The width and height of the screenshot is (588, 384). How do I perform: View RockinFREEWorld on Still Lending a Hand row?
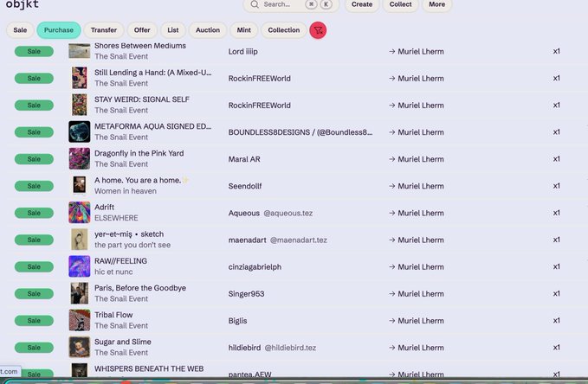[260, 79]
